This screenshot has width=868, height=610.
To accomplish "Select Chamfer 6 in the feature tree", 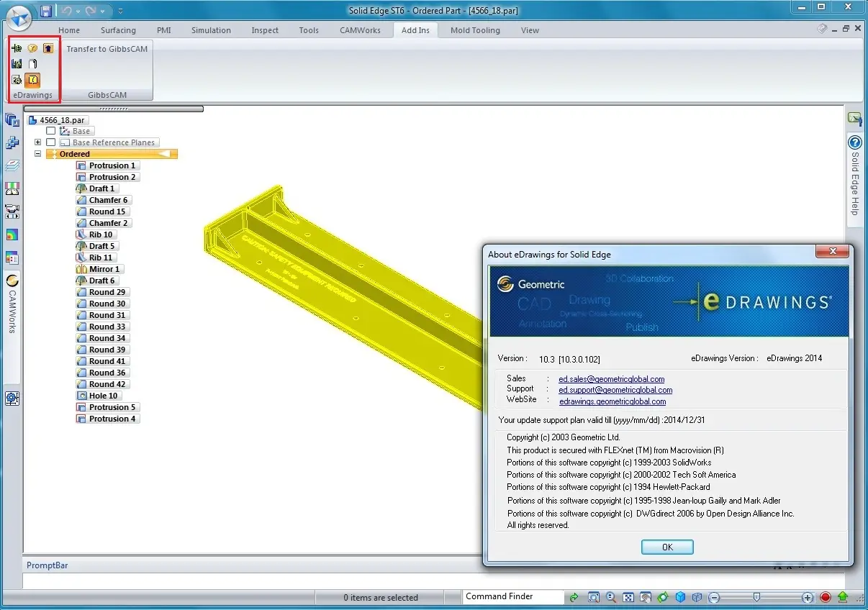I will click(103, 200).
